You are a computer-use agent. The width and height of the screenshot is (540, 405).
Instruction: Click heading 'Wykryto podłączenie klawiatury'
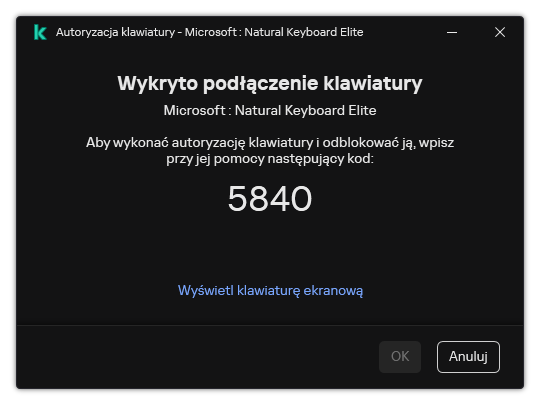click(x=270, y=84)
